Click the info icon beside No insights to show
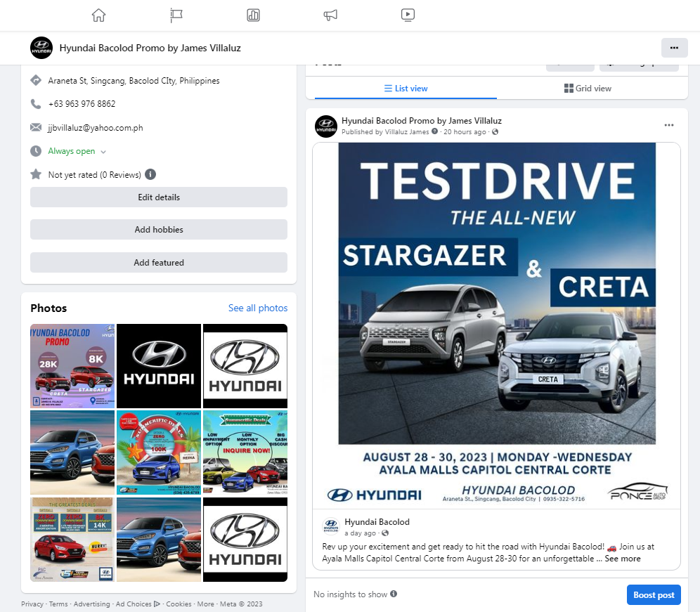This screenshot has width=700, height=612. pyautogui.click(x=394, y=594)
